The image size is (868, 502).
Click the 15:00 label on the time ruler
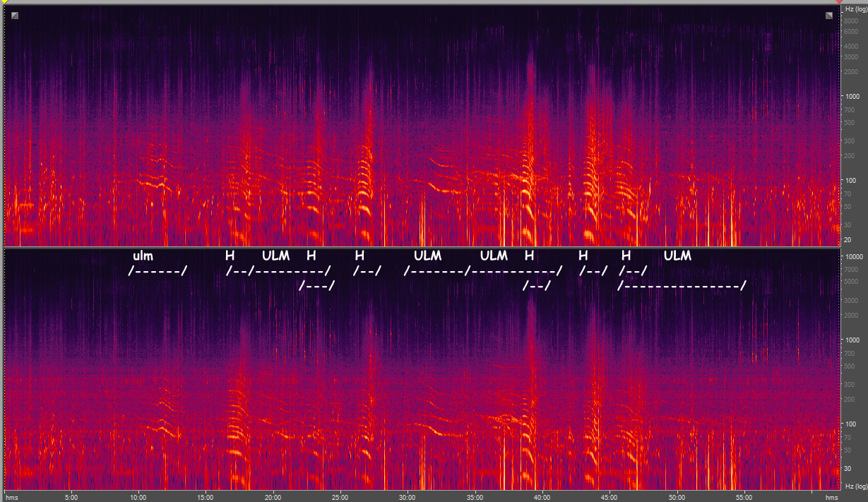[x=206, y=496]
